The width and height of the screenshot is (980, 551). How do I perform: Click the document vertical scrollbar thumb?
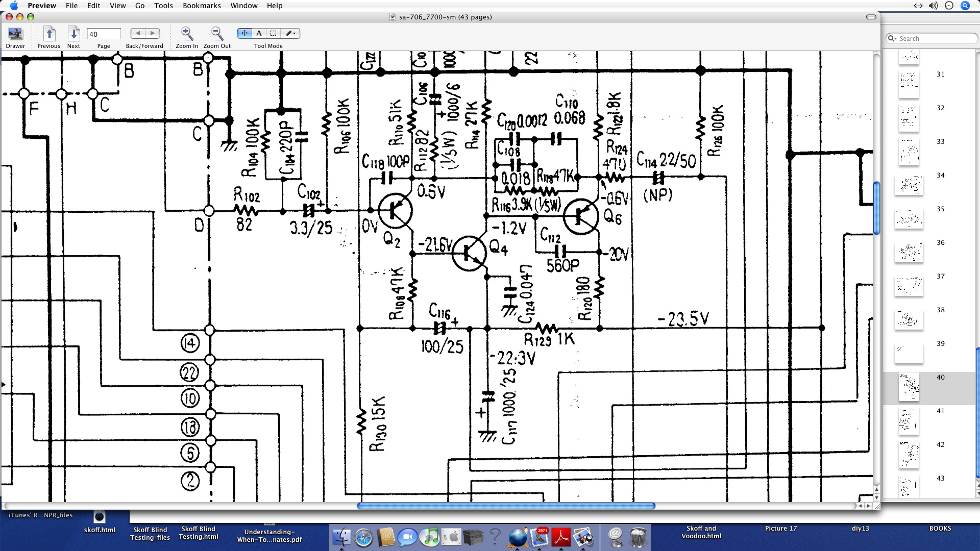coord(876,208)
